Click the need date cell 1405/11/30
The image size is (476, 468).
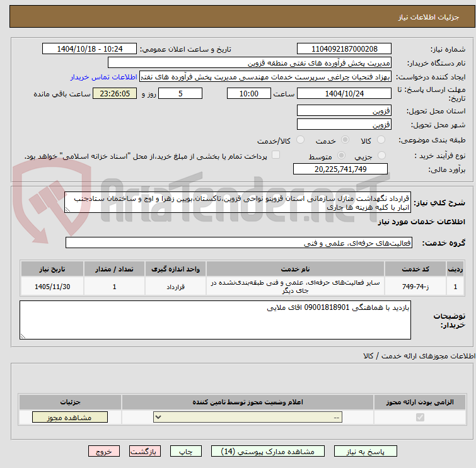pos(52,287)
